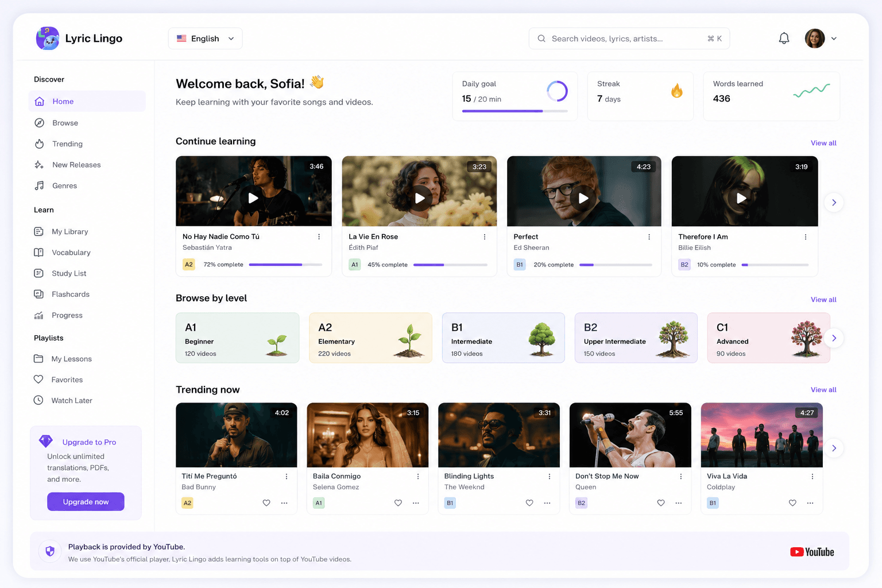Image resolution: width=882 pixels, height=588 pixels.
Task: Open the vertical dots menu on Don't Stop Me Now
Action: [x=681, y=477]
